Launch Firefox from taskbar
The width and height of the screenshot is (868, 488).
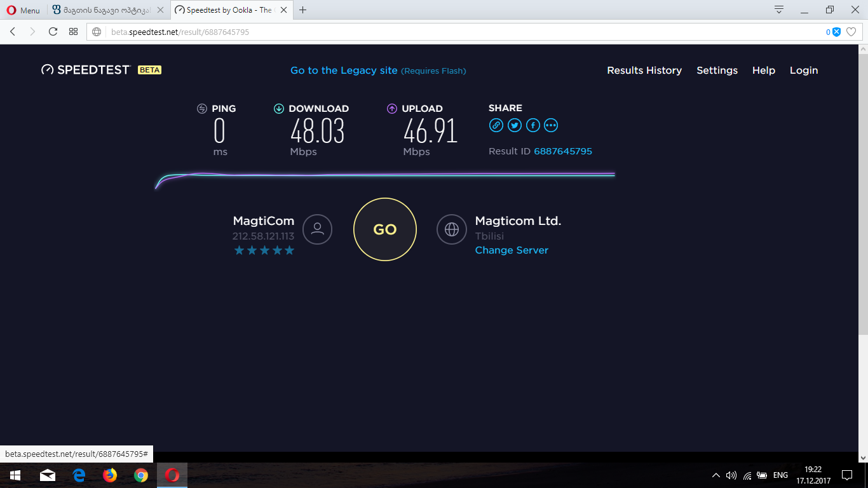tap(110, 475)
